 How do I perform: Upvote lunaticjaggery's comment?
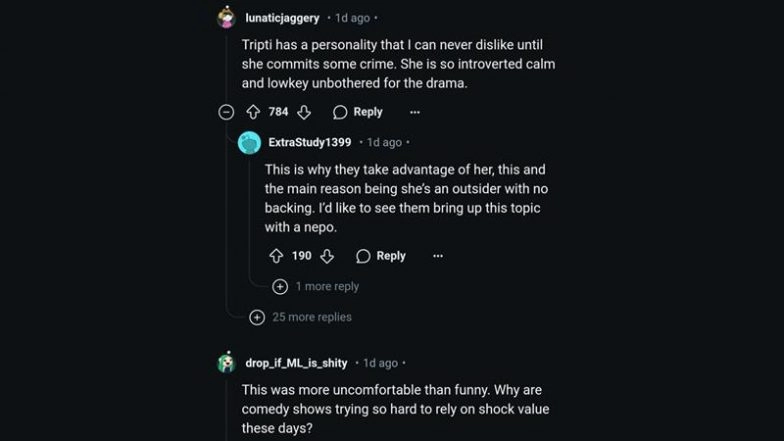tap(253, 112)
